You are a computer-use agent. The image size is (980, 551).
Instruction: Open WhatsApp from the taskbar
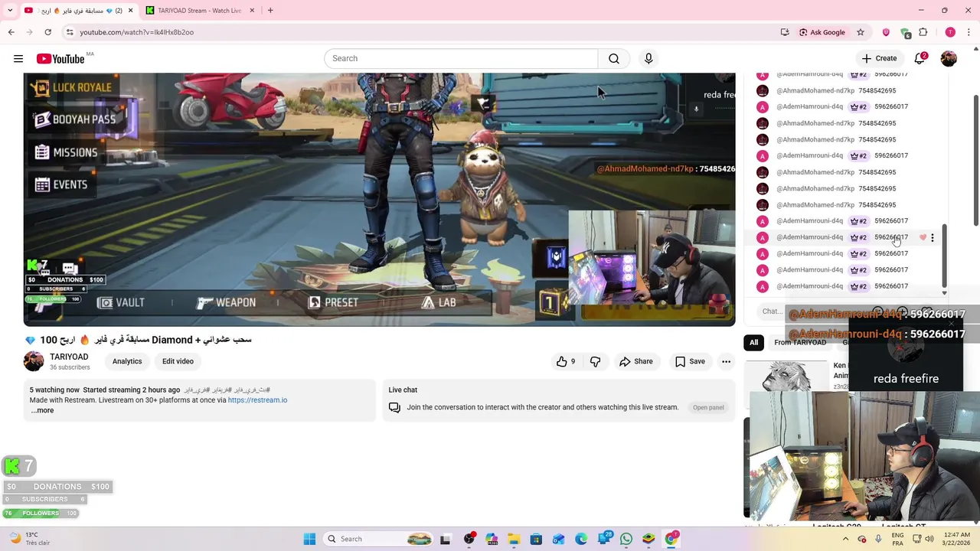click(x=626, y=539)
